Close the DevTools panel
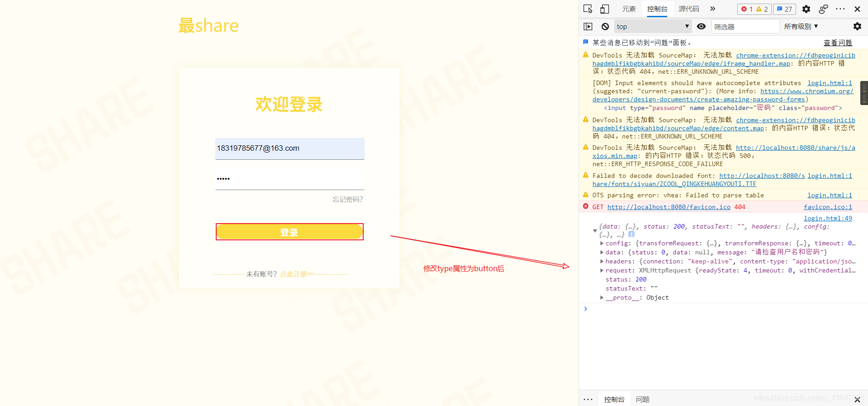This screenshot has width=868, height=406. point(857,9)
